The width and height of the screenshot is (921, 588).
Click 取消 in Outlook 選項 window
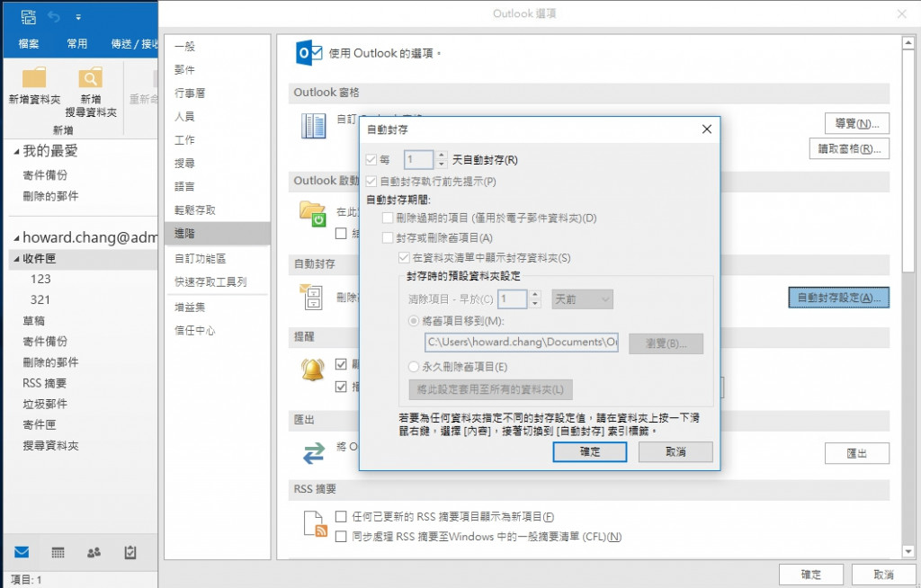coord(883,575)
